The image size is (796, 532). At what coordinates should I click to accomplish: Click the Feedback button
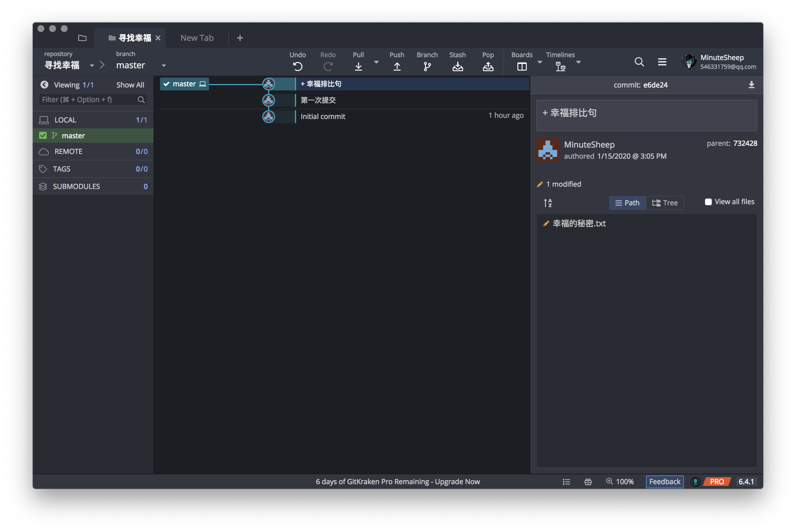click(x=664, y=482)
